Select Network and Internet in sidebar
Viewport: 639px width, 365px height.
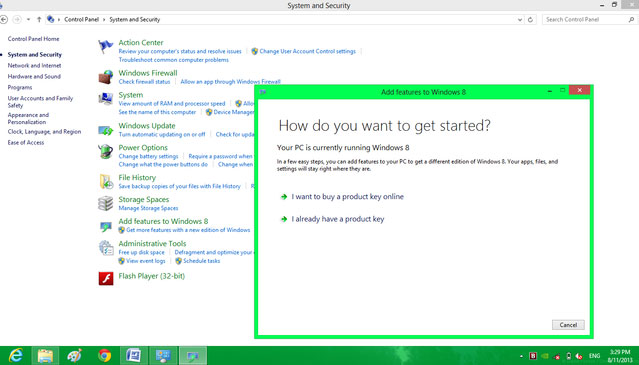34,66
